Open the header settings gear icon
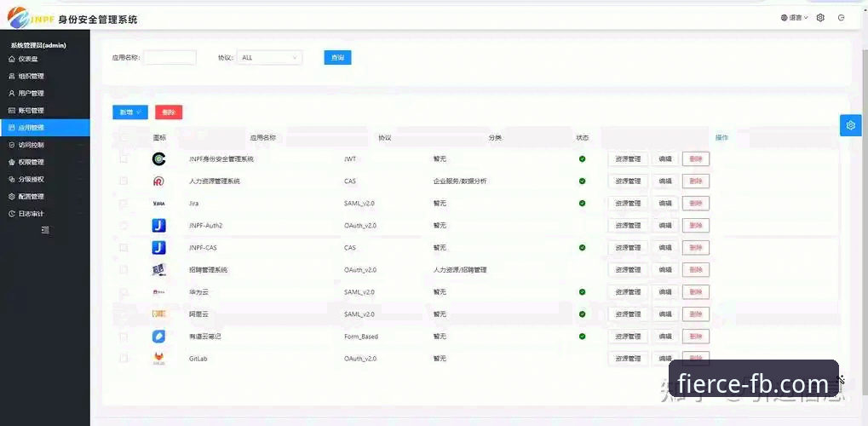Screen dimensions: 868x426 coord(820,18)
